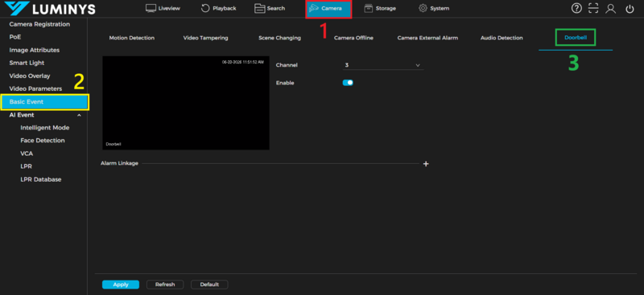644x295 pixels.
Task: Open the Search section
Action: [x=270, y=8]
